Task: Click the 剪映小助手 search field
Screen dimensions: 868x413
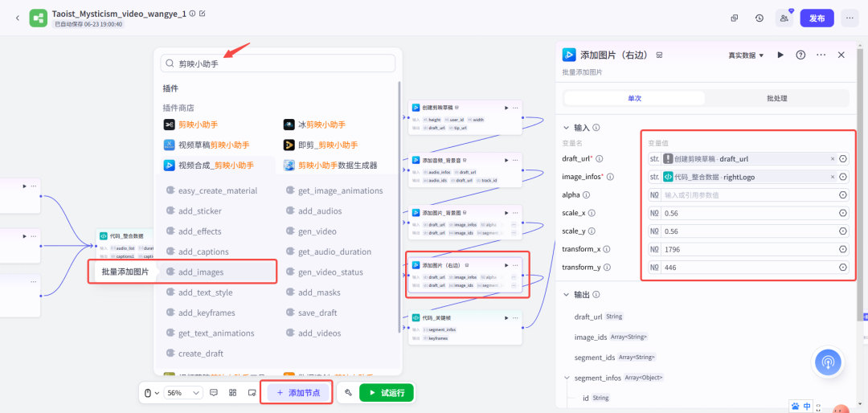Action: click(x=278, y=63)
